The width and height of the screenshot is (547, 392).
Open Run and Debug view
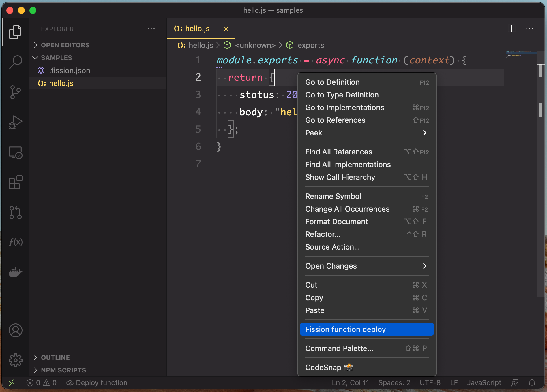click(16, 122)
